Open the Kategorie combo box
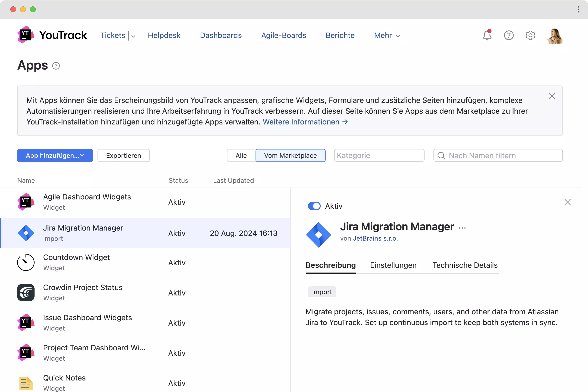The height and width of the screenshot is (392, 588). (379, 156)
